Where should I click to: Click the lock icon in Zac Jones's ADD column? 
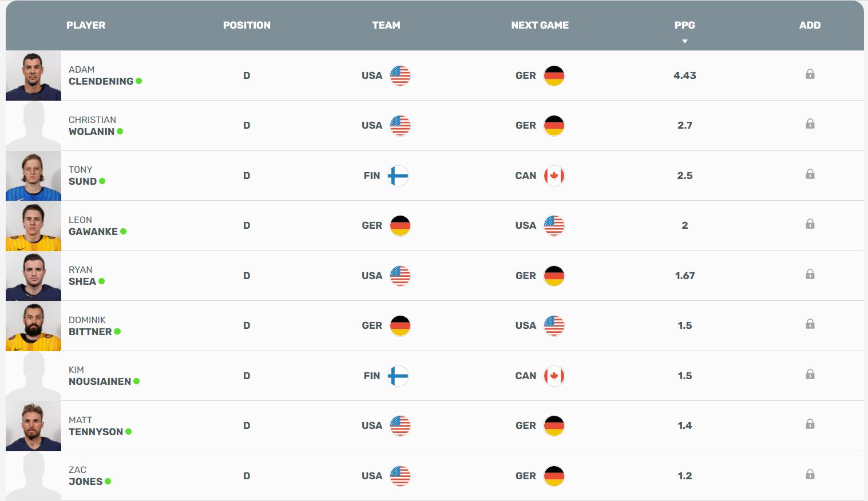point(810,474)
